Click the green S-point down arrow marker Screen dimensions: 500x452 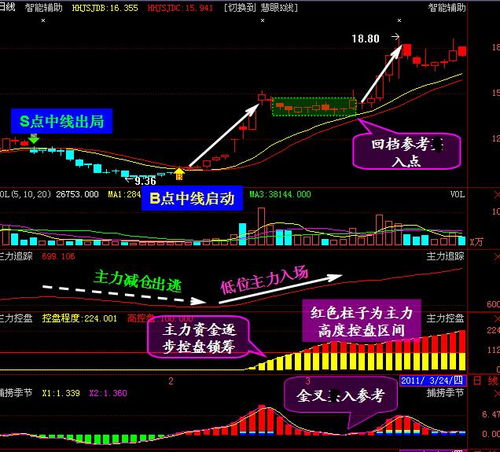[34, 139]
